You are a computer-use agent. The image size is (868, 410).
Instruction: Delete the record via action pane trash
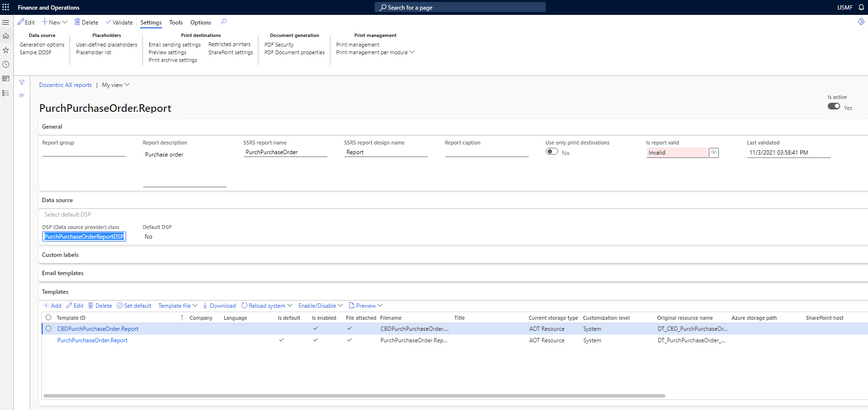click(x=86, y=22)
